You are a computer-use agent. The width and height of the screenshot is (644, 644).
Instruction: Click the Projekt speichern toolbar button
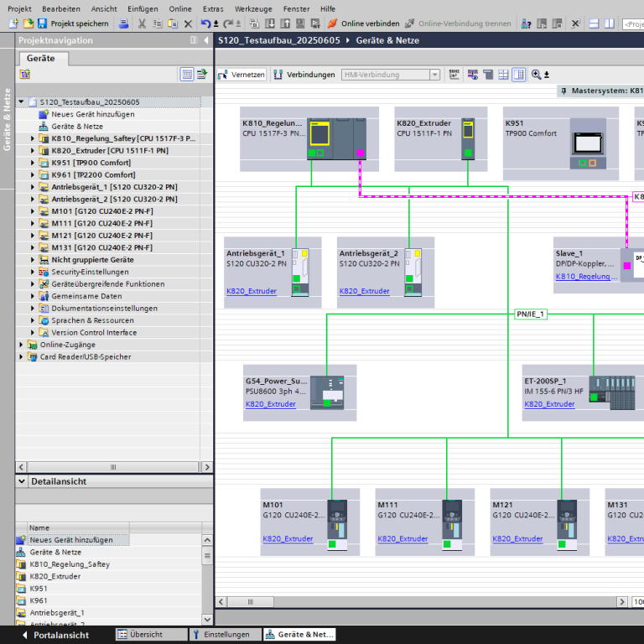point(73,23)
